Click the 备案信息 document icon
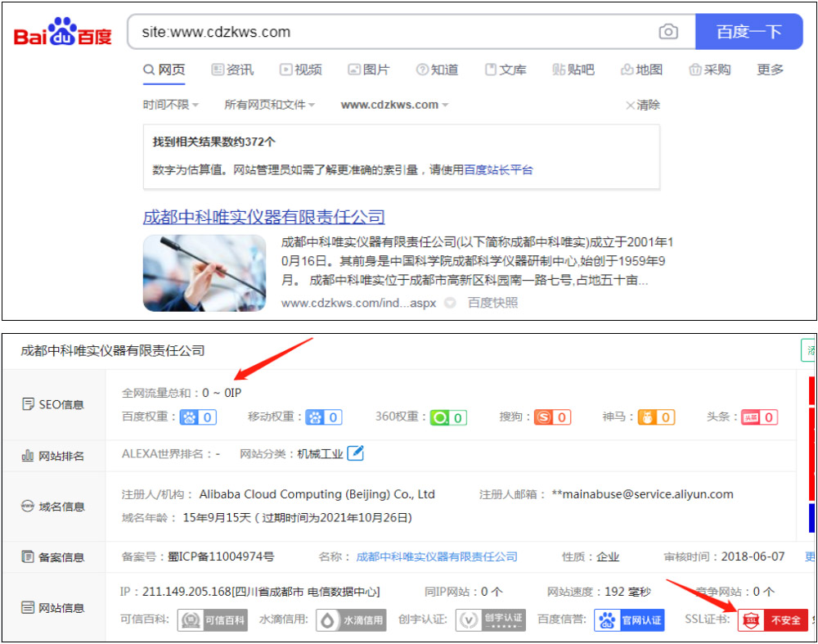 click(x=28, y=556)
